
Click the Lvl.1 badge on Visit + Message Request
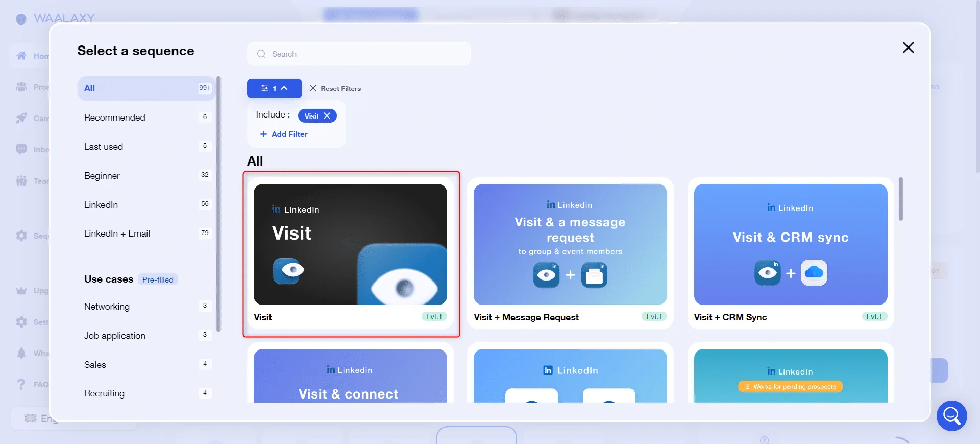coord(654,317)
